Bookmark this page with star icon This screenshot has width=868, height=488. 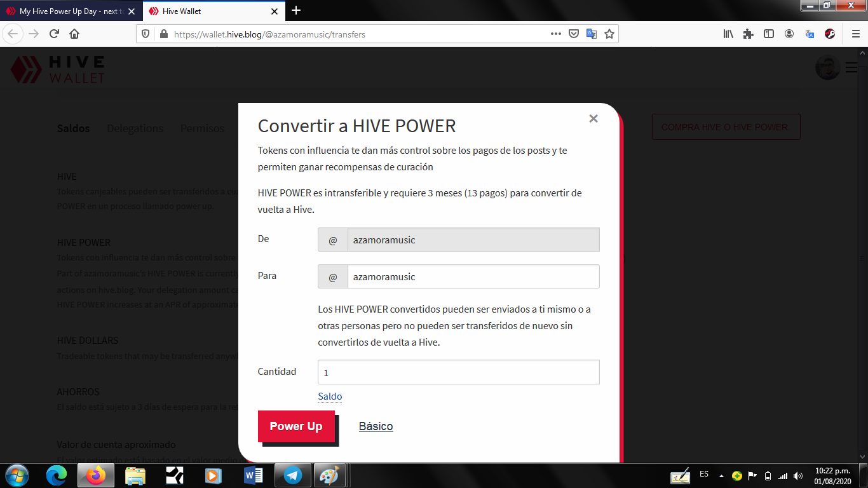coord(609,34)
